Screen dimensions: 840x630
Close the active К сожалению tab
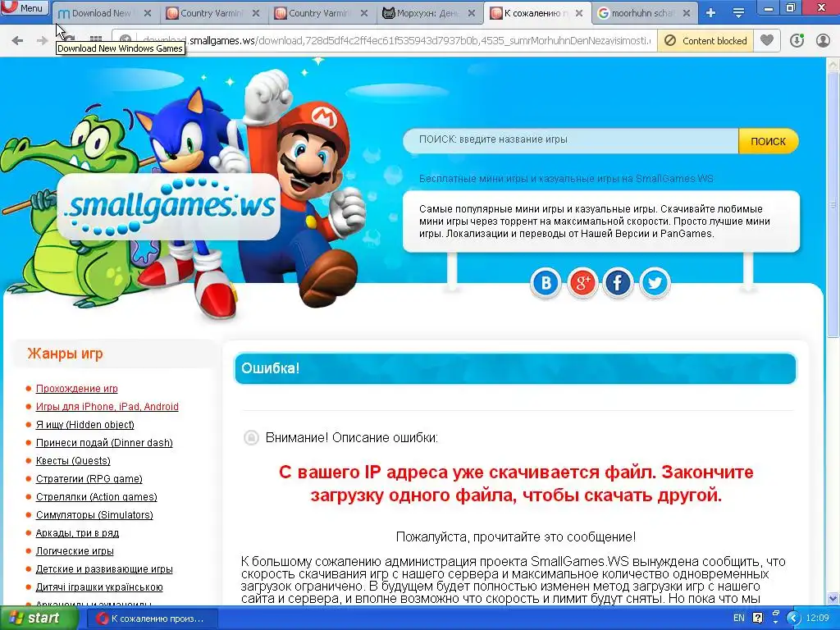coord(579,13)
